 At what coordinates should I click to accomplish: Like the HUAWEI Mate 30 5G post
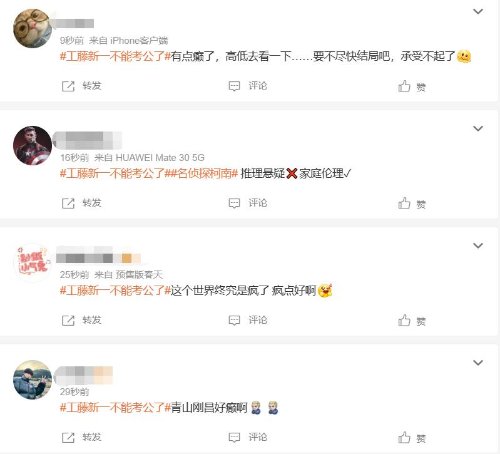(412, 203)
